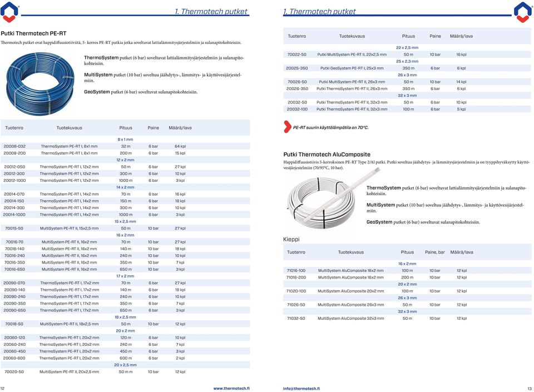Viewport: 534px width, 392px height.
Task: Open the www.thermotech.fi link
Action: coord(231,388)
